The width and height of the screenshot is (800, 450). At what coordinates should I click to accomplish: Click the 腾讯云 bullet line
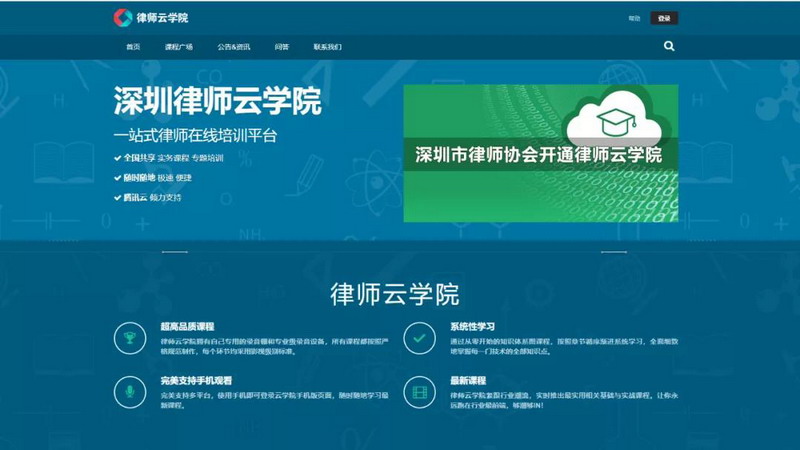click(x=148, y=197)
